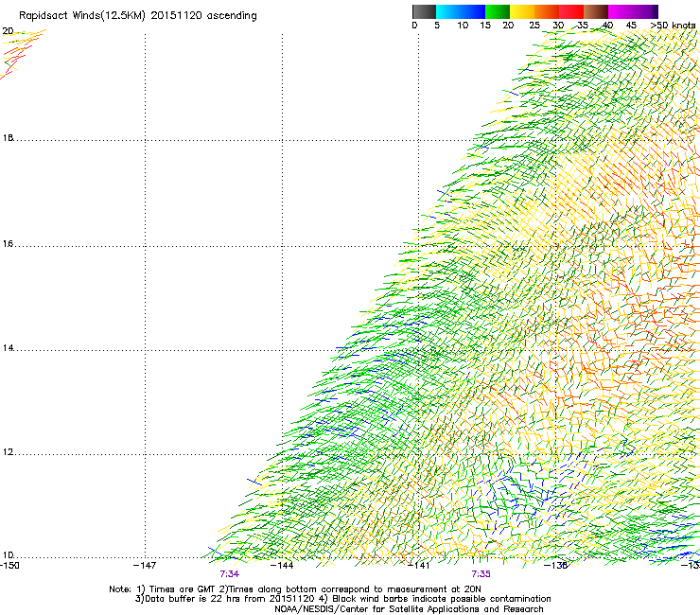Click the '25' legend scale label

click(x=534, y=25)
